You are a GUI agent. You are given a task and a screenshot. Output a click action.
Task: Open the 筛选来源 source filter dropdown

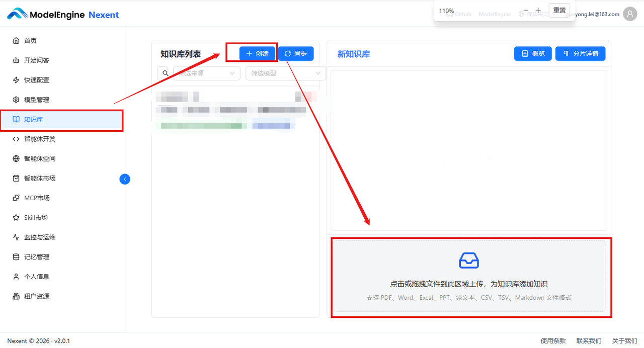pos(206,73)
